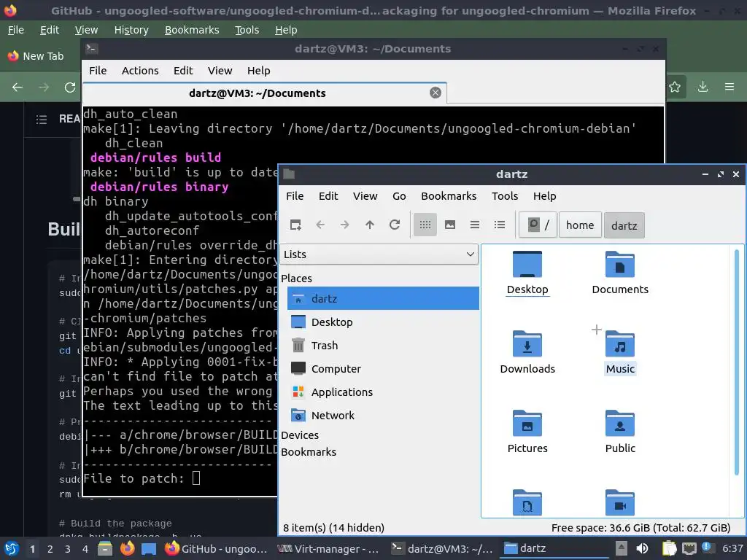This screenshot has width=747, height=560.
Task: Click the 'Bookmarks' section header in the sidebar
Action: (x=309, y=452)
